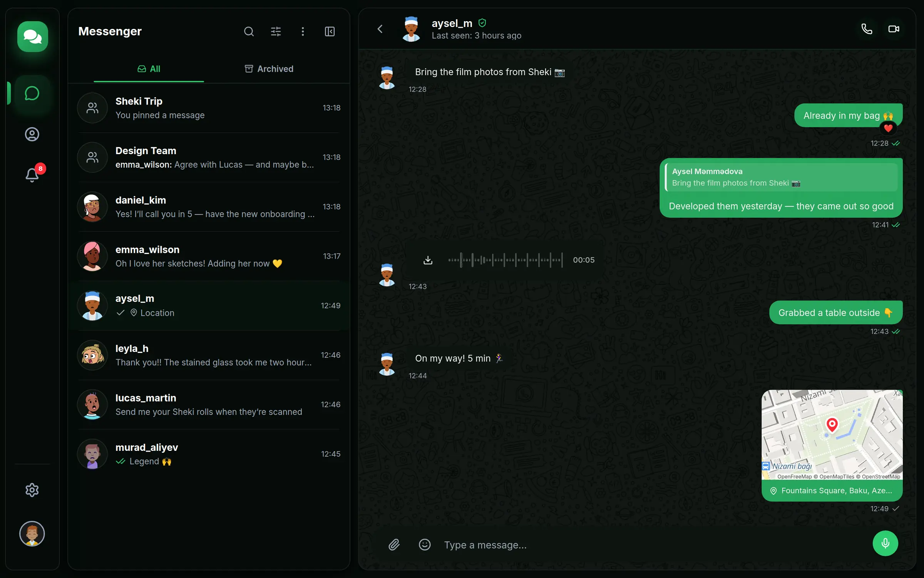Open chat filter sliders icon
The image size is (924, 578).
276,31
